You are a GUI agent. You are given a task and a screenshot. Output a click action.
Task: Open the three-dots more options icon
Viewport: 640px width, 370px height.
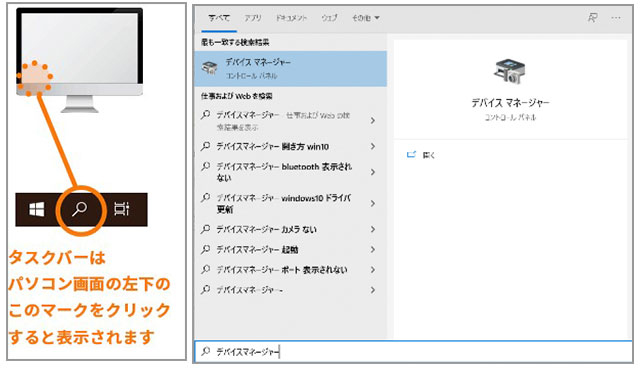pyautogui.click(x=616, y=18)
